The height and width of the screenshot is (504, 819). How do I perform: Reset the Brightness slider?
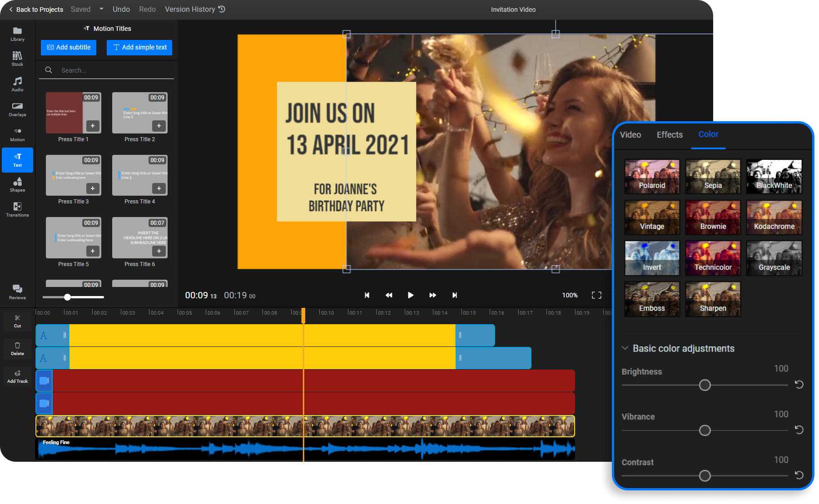(x=799, y=385)
